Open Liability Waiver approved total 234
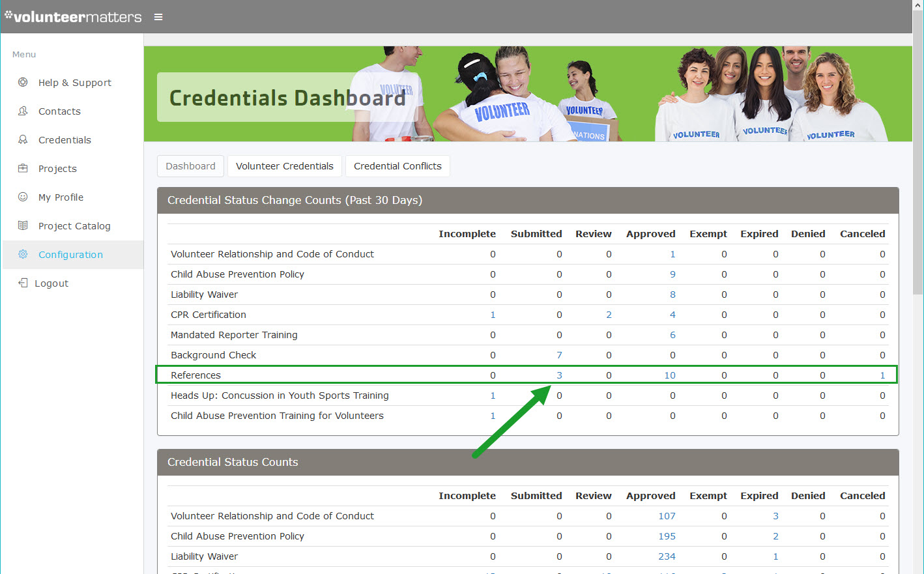 coord(667,556)
